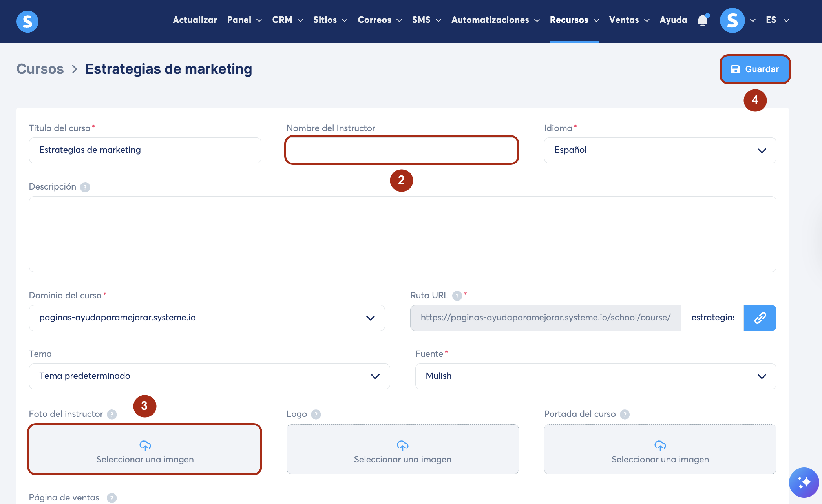Expand the Fuente Mulish dropdown
Viewport: 822px width, 504px height.
tap(595, 376)
